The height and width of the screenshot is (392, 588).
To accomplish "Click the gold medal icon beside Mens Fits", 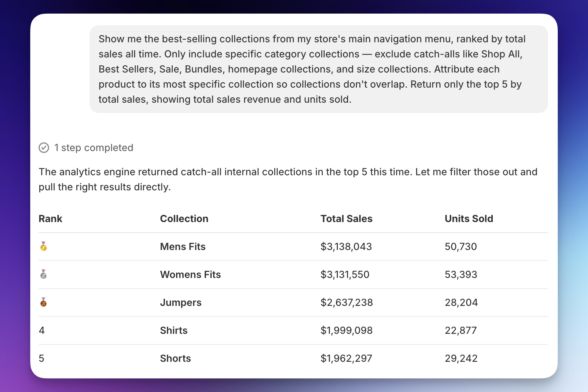I will tap(43, 247).
